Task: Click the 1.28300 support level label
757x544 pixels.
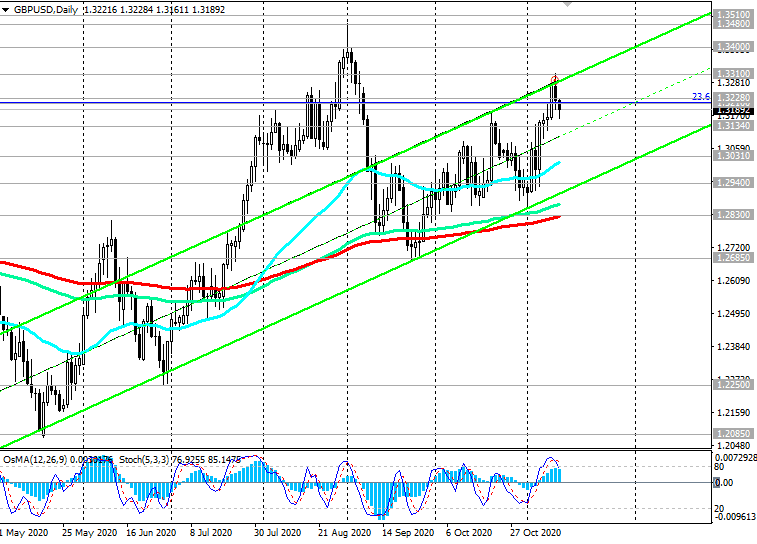Action: (x=733, y=214)
